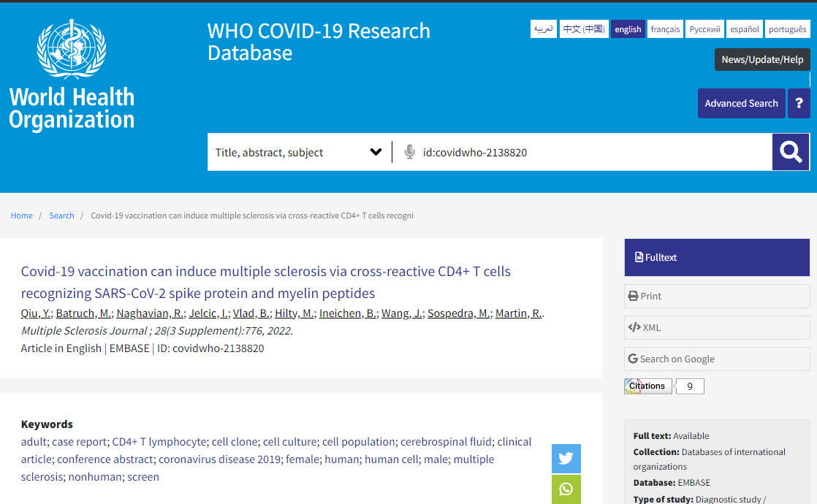Click the 'Full text: Available' sidebar entry
Image resolution: width=817 pixels, height=504 pixels.
click(x=671, y=436)
